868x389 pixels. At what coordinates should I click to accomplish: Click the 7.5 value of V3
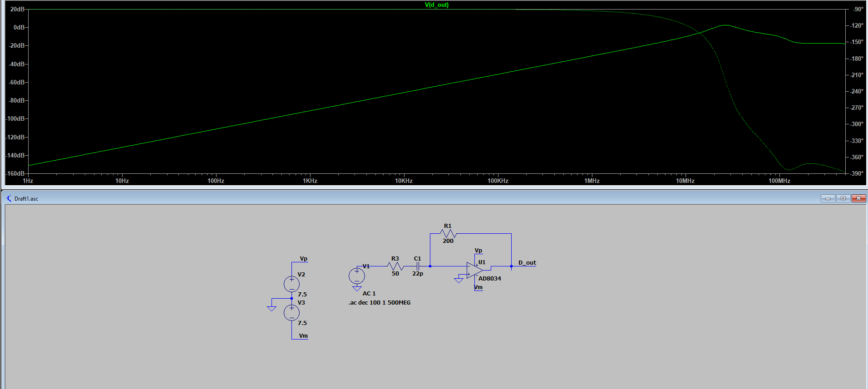tap(302, 323)
